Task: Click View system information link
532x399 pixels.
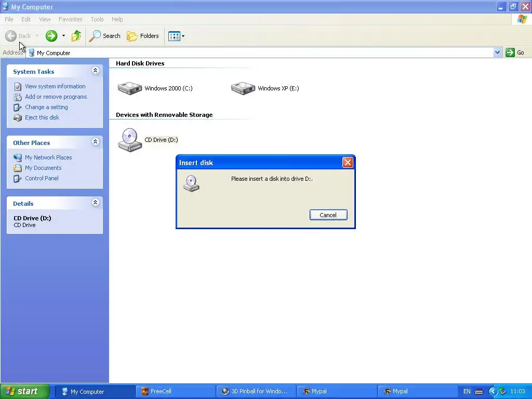Action: click(55, 86)
